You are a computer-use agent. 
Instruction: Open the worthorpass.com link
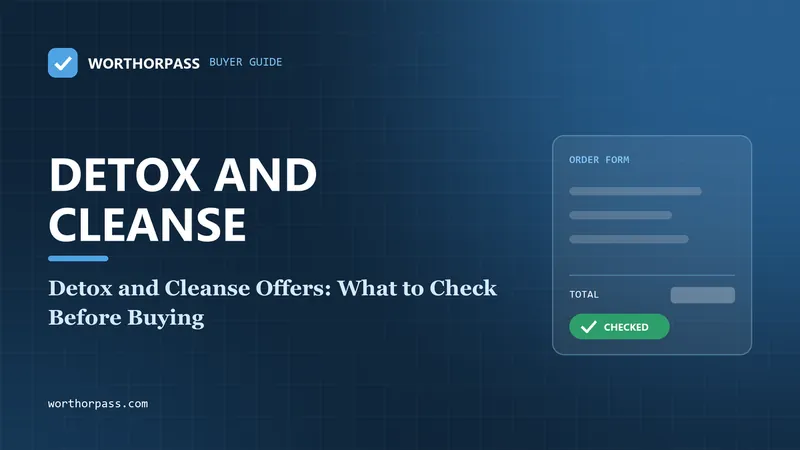98,404
